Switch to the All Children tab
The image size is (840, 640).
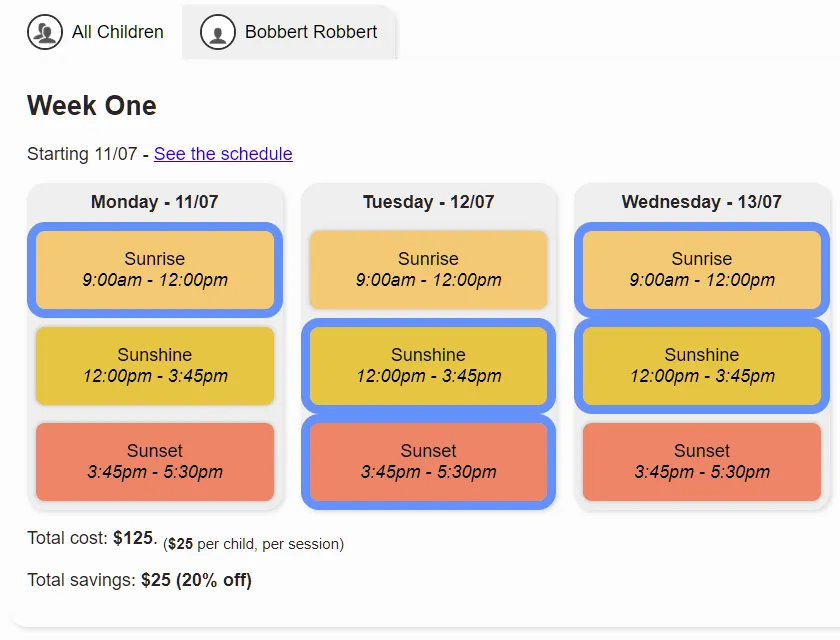tap(96, 32)
